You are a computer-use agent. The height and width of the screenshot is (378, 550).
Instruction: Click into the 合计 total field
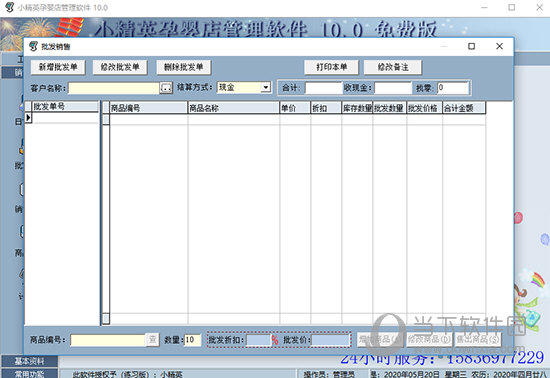(x=323, y=88)
